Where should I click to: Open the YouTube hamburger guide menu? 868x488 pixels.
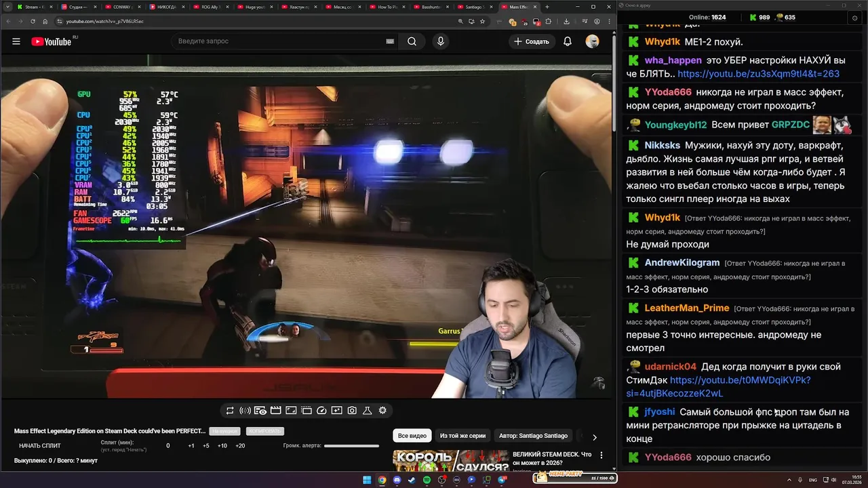(16, 41)
